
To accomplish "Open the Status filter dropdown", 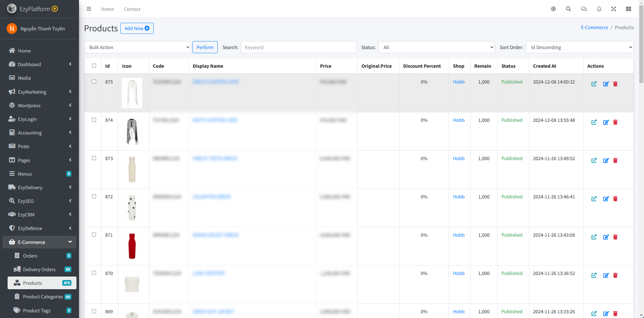I will (436, 47).
